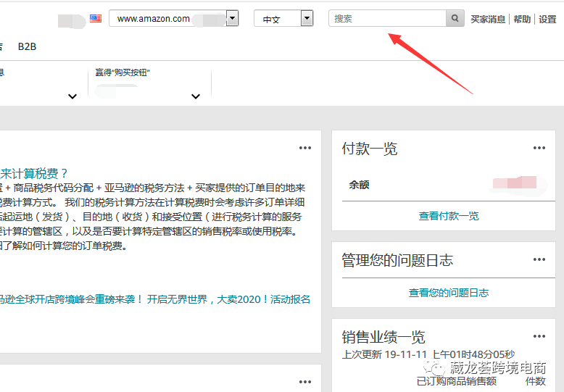Open ellipsis menu on bottom-left card
This screenshot has height=392, width=564.
[305, 382]
